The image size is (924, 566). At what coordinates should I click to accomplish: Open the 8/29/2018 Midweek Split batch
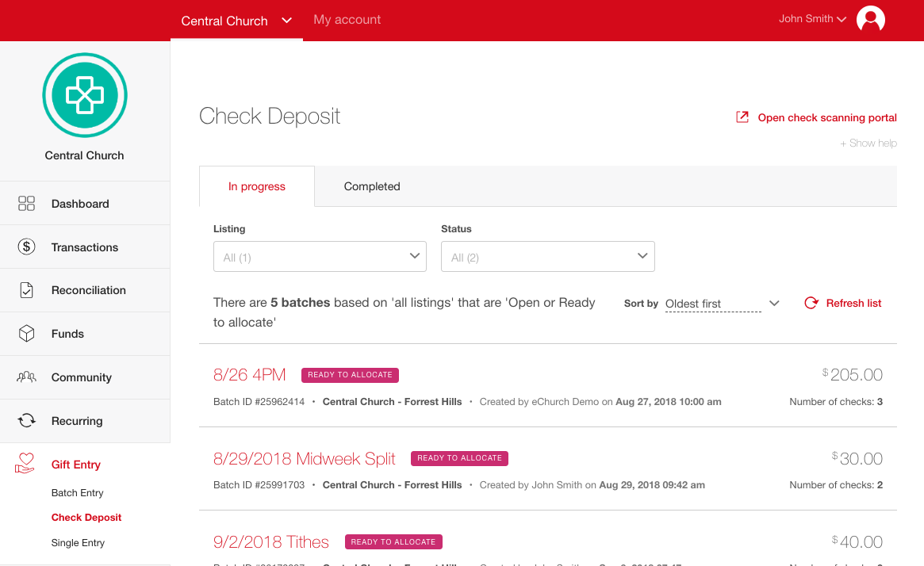[304, 458]
